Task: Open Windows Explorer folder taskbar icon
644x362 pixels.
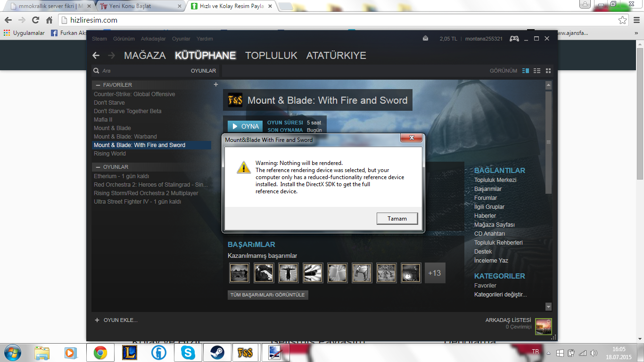Action: pyautogui.click(x=42, y=353)
